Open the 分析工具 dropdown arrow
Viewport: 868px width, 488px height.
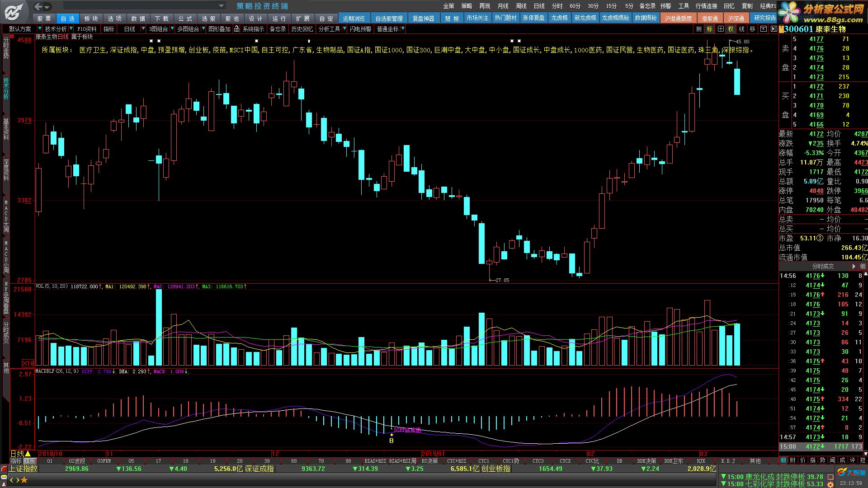[344, 29]
